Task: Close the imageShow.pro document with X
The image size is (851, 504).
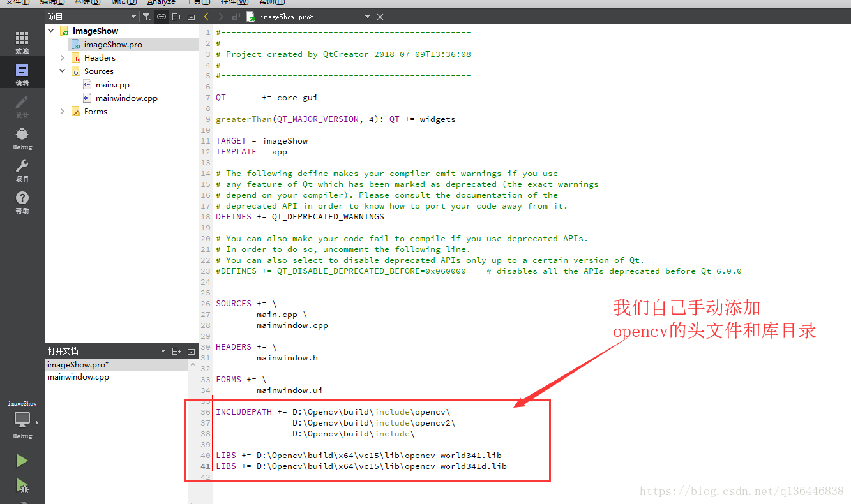Action: 380,17
